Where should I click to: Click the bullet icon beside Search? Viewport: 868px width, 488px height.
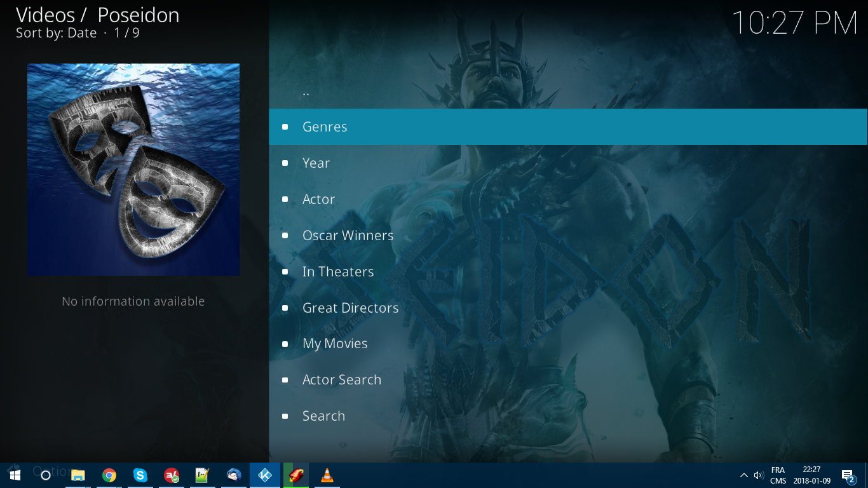point(285,416)
